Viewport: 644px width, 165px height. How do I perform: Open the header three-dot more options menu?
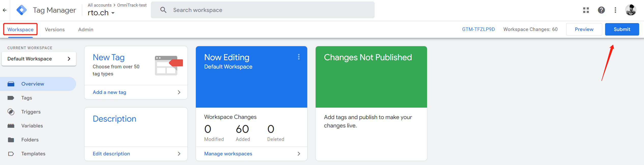coord(615,10)
